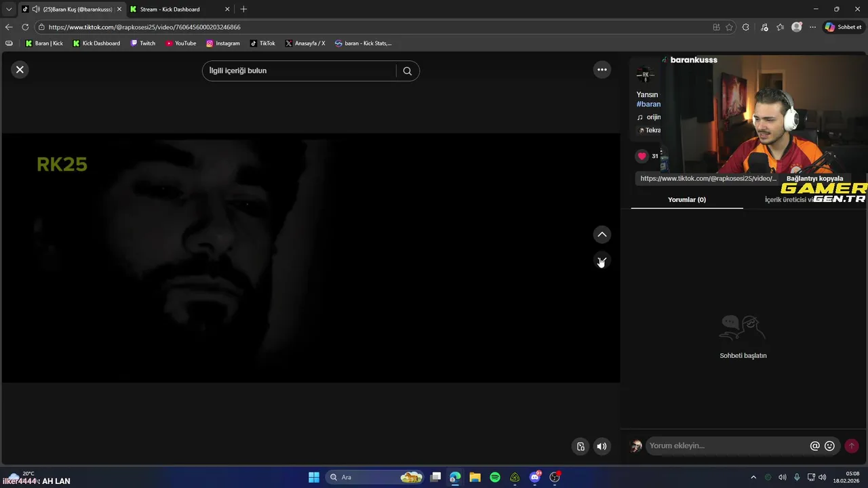Open a new browser tab
868x488 pixels.
coord(243,9)
